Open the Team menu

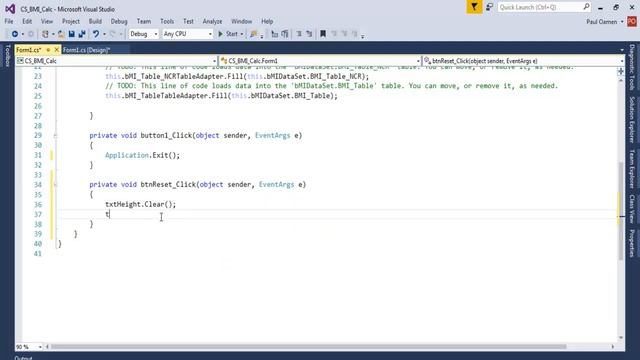[x=144, y=21]
